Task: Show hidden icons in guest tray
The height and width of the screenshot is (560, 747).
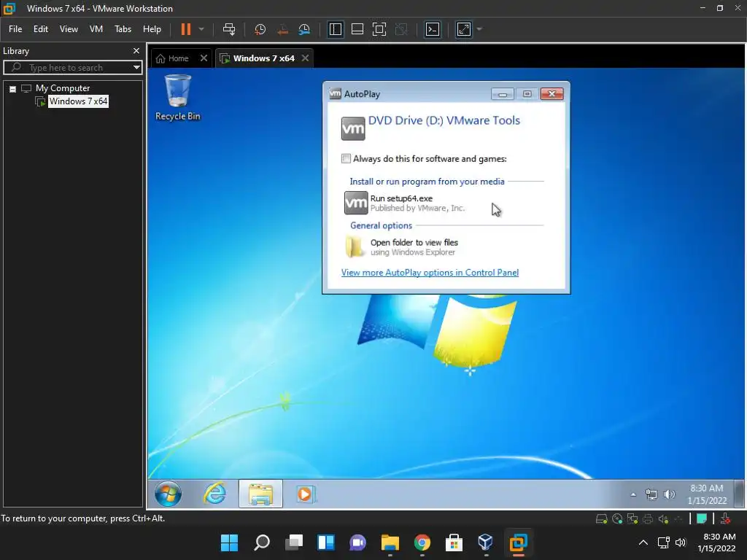Action: point(633,494)
